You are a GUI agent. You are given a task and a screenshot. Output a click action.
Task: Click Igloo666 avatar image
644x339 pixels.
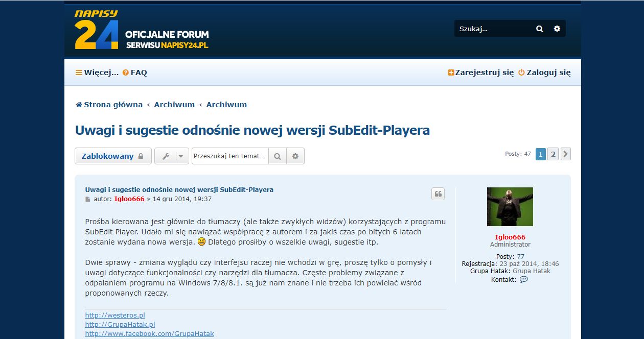point(510,207)
